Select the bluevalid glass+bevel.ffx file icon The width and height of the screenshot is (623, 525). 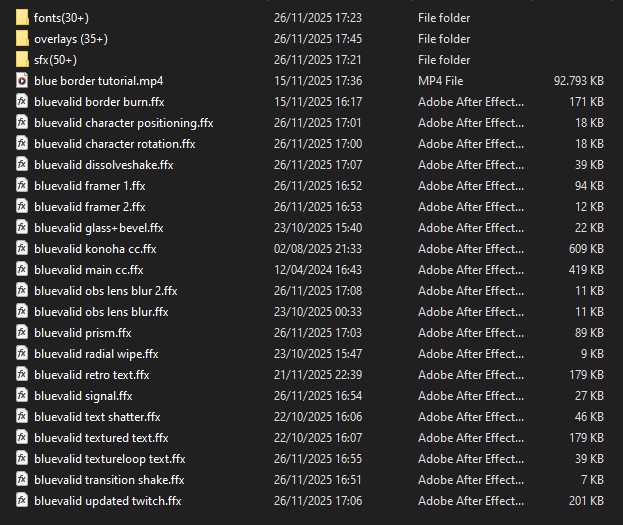(x=22, y=227)
